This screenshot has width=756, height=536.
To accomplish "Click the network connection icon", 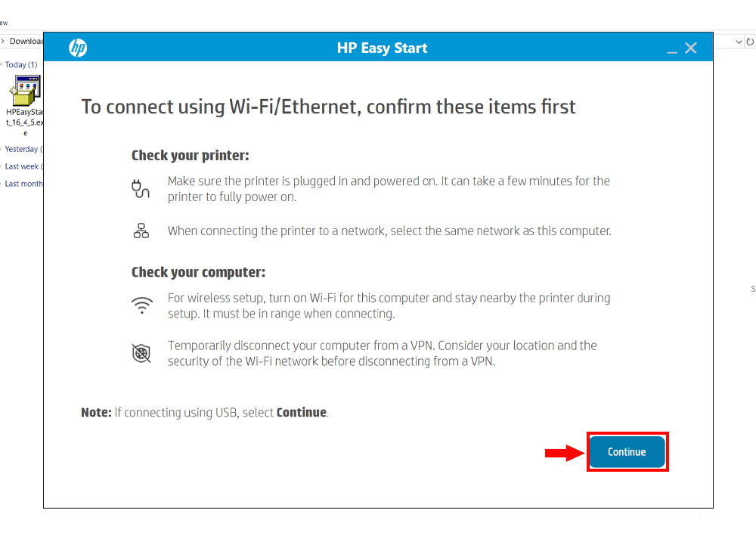I will click(x=141, y=231).
